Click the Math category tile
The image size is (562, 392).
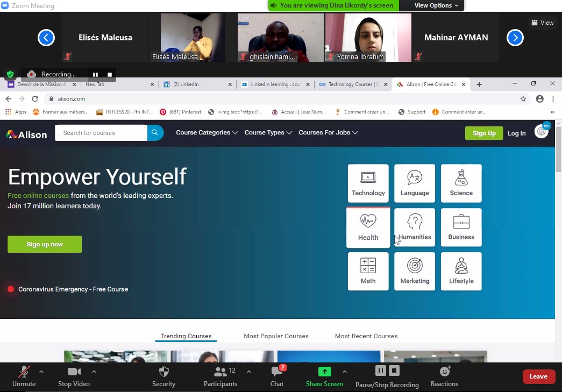click(x=368, y=271)
